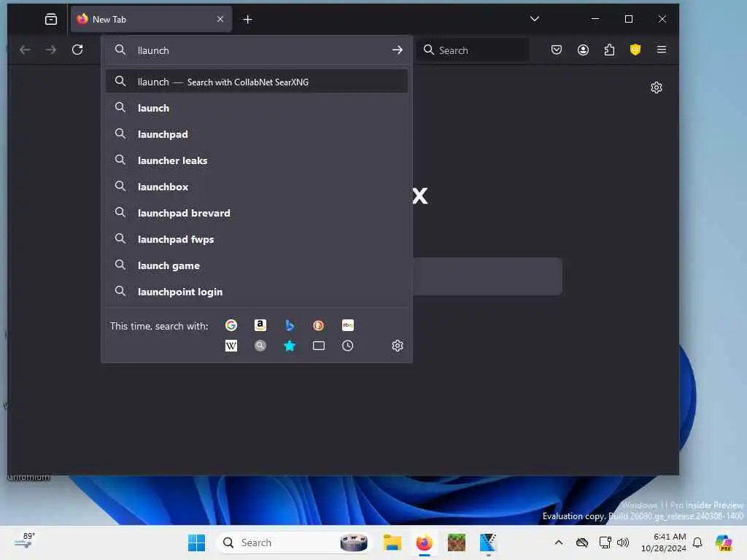Open the network display tray icon
The height and width of the screenshot is (560, 747).
point(605,542)
